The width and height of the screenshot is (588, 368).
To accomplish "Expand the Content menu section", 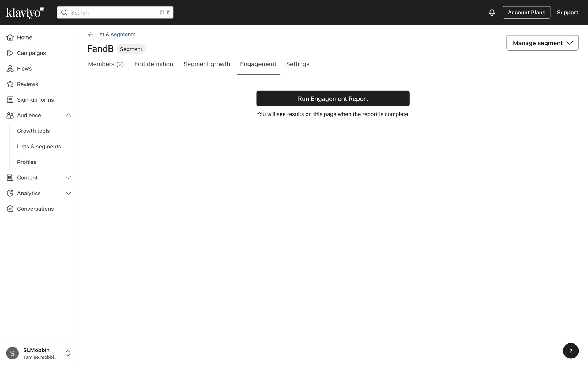I will click(68, 178).
